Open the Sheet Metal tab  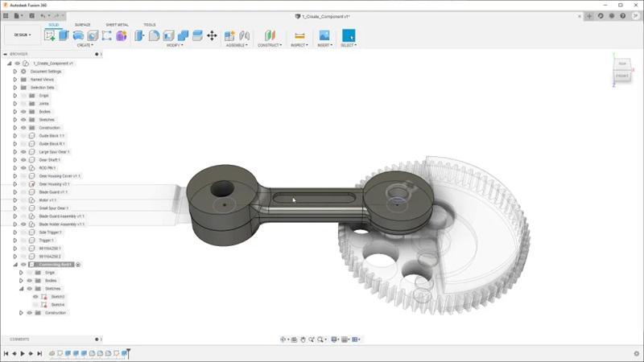[117, 25]
